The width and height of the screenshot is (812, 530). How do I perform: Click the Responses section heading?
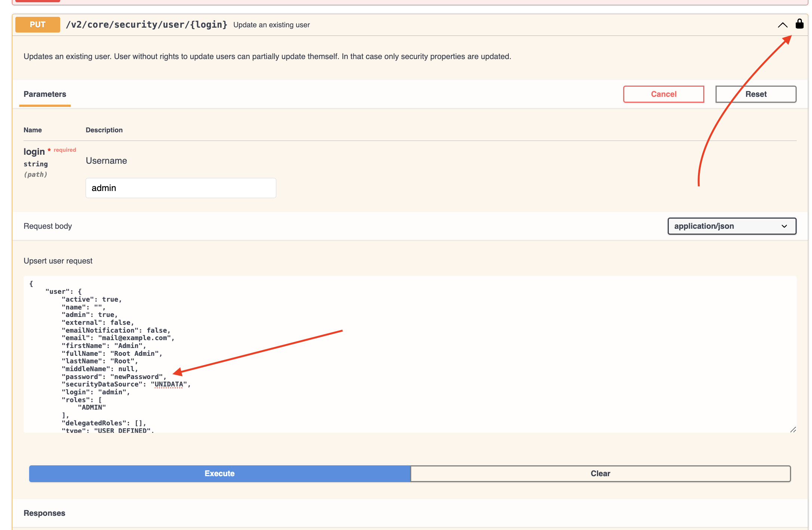(x=44, y=513)
